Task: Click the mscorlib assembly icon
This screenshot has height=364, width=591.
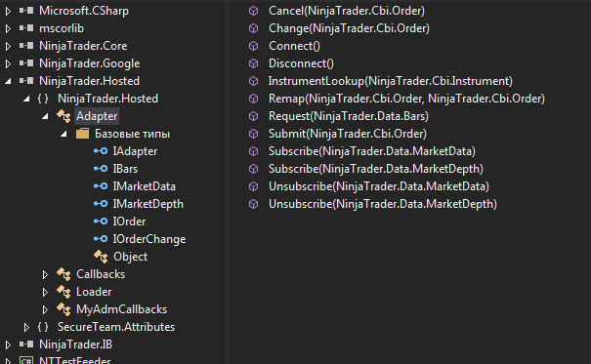Action: (x=26, y=28)
